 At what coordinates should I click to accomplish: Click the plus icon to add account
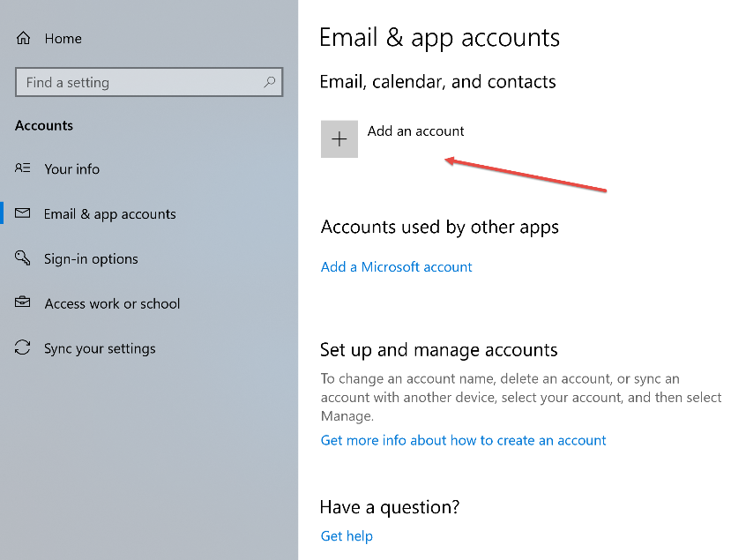(x=339, y=139)
